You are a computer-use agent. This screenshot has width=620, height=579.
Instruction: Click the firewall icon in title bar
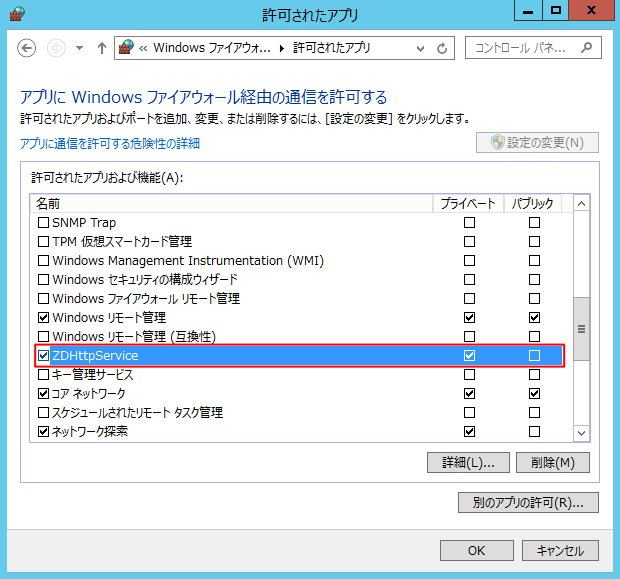tap(17, 14)
